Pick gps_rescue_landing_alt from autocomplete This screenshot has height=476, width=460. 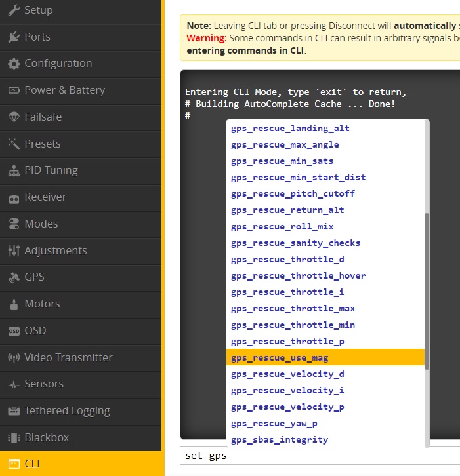coord(290,129)
